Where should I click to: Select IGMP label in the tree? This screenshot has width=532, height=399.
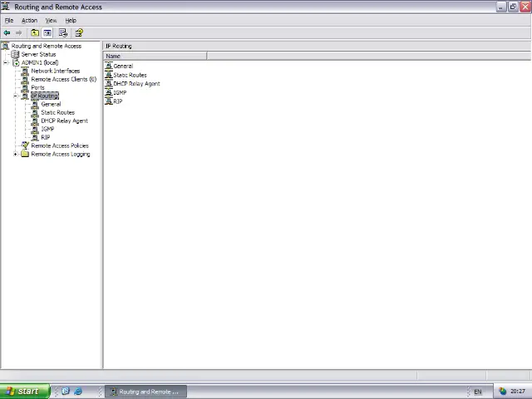(47, 130)
